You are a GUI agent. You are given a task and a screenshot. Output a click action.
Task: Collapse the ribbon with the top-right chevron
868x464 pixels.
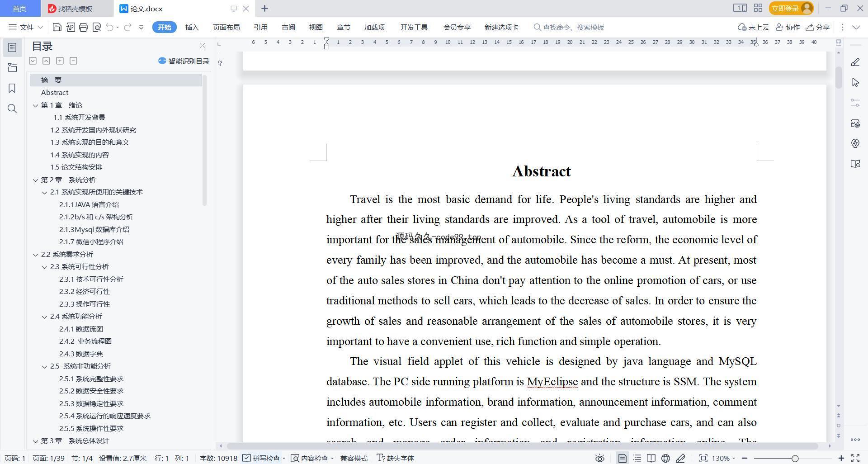coord(856,27)
